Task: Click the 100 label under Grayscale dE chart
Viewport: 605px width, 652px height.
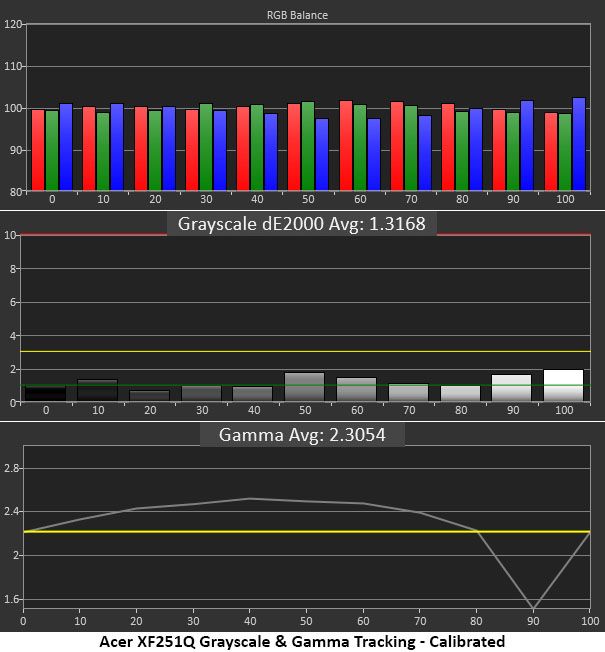Action: click(x=564, y=410)
